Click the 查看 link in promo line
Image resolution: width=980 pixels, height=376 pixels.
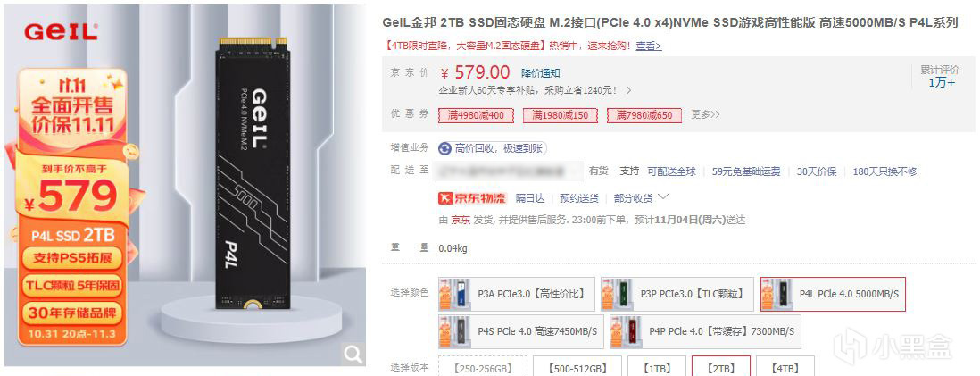tap(649, 46)
